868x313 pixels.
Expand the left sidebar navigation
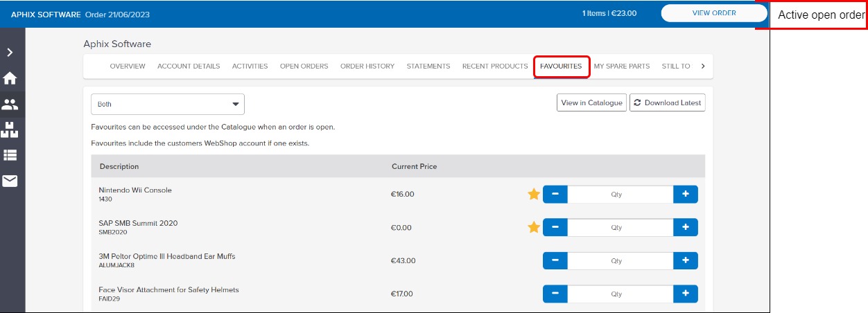pos(10,53)
